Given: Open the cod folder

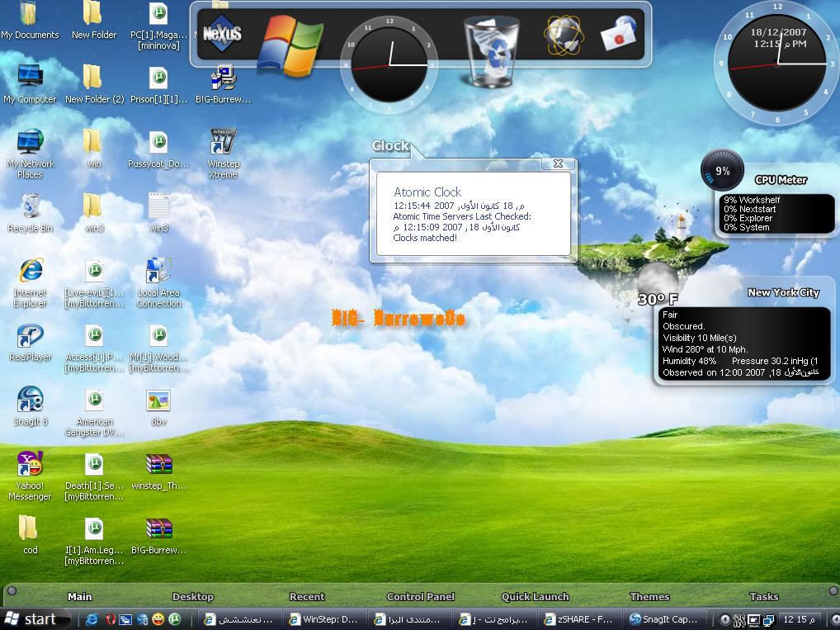Looking at the screenshot, I should tap(30, 535).
